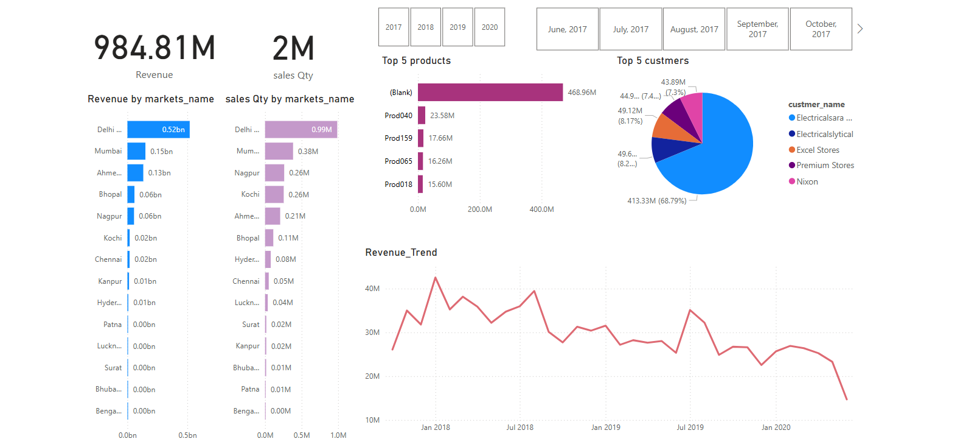This screenshot has width=980, height=447.
Task: Select the 2019 year slicer button
Action: point(457,27)
